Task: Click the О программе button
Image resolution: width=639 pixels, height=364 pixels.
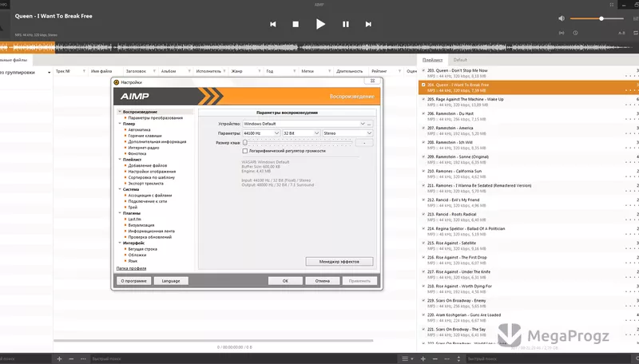Action: click(x=133, y=281)
